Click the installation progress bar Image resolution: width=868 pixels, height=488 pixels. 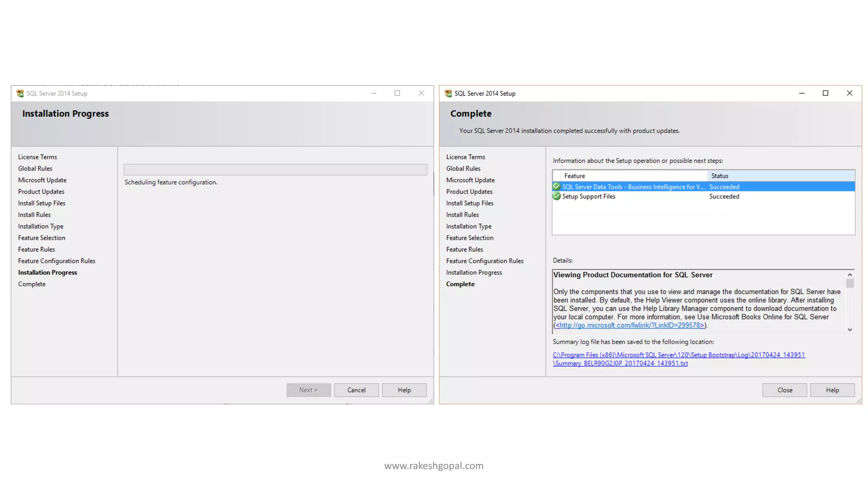tap(275, 169)
